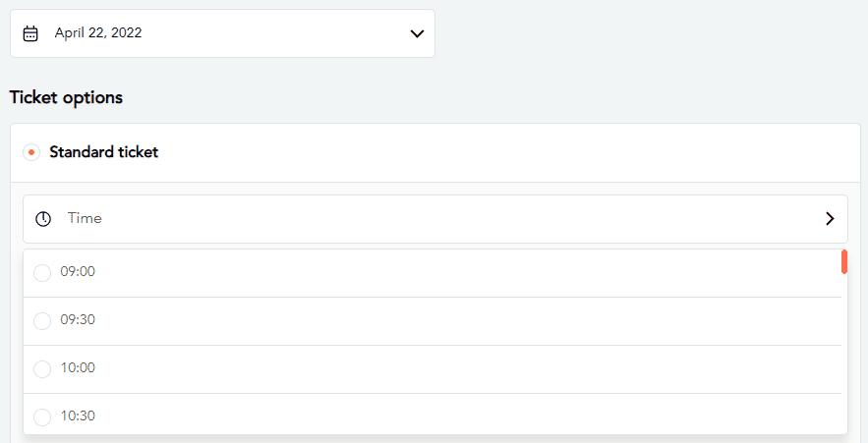
Task: Click empty area of the 10:00 row
Action: click(442, 369)
